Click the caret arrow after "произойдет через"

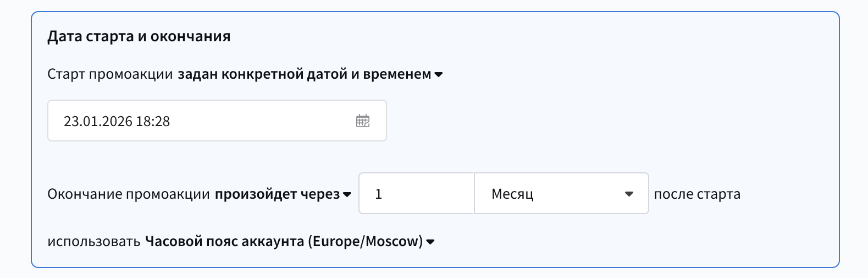coord(347,195)
